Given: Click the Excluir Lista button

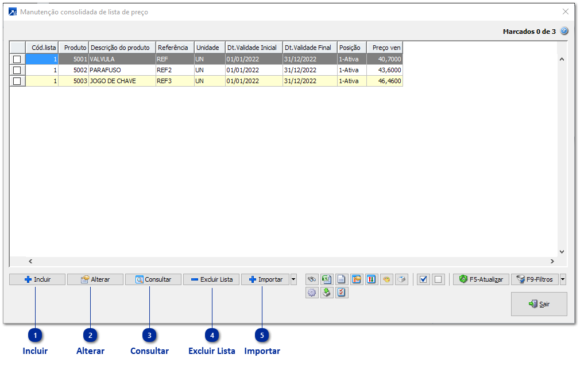Looking at the screenshot, I should click(211, 279).
